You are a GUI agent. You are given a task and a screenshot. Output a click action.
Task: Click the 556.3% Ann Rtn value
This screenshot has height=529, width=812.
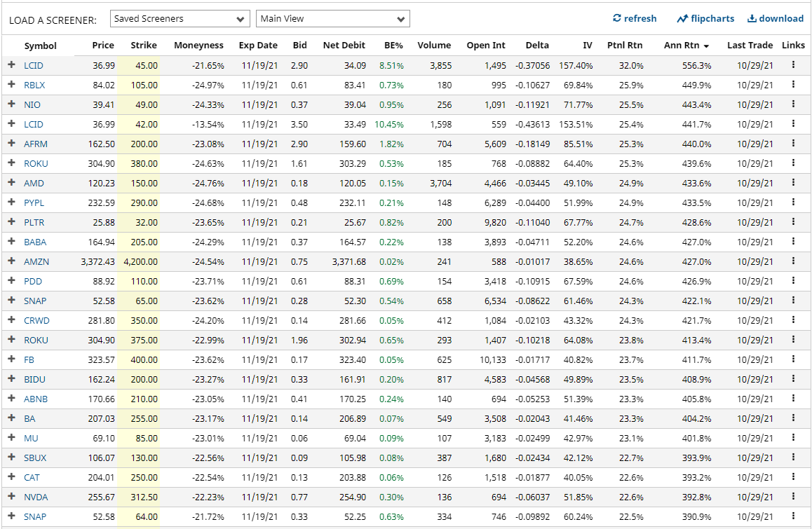[696, 66]
